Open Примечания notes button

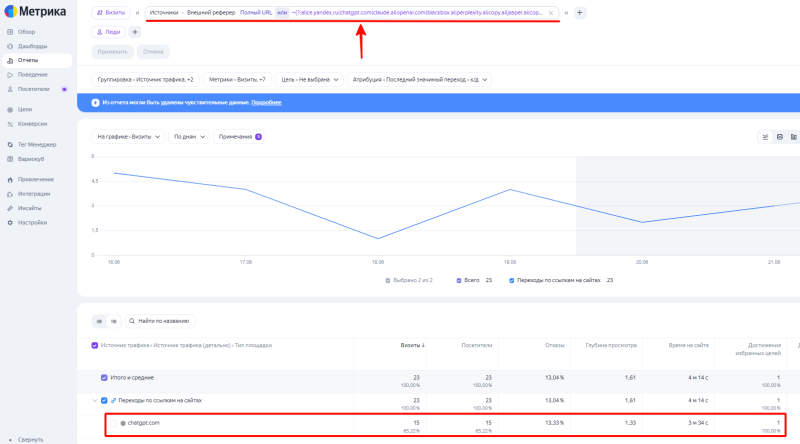pyautogui.click(x=239, y=137)
